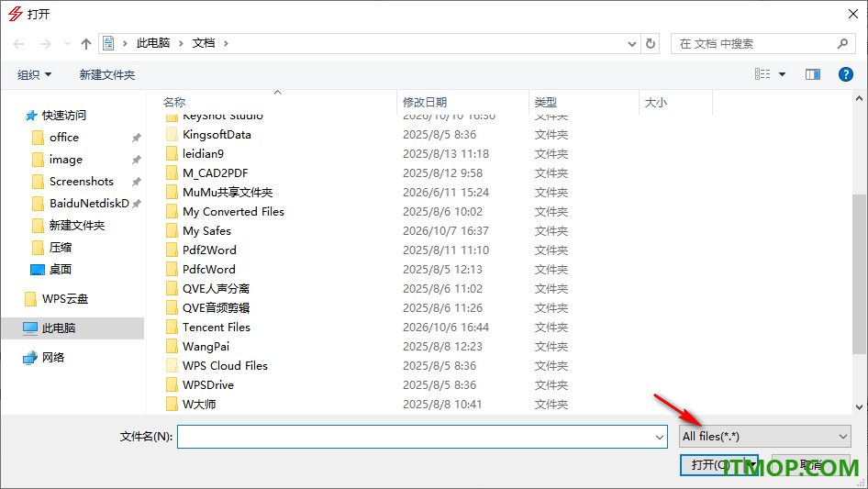Expand chevron after 文档 breadcrumb
Viewport: 868px width, 489px height.
coord(226,43)
